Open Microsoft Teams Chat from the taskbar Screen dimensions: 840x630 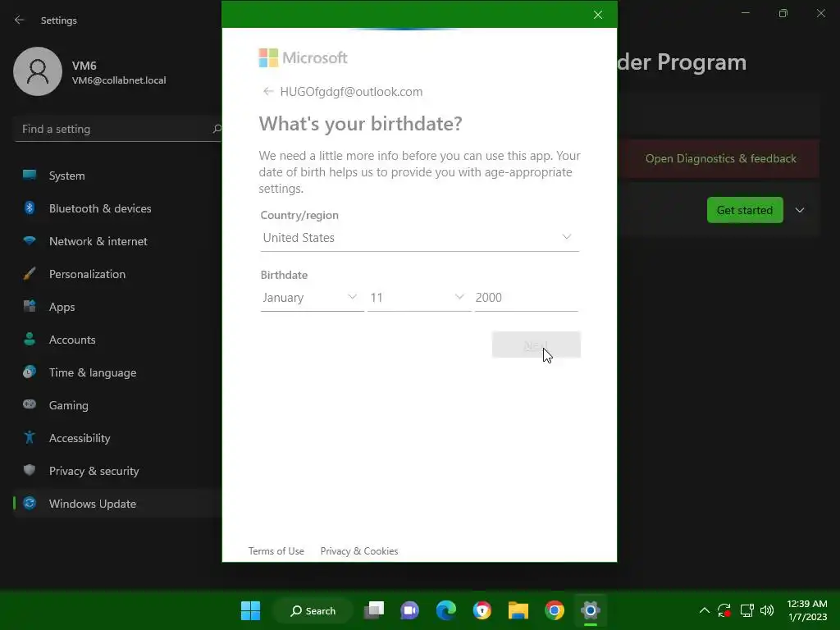pyautogui.click(x=410, y=610)
